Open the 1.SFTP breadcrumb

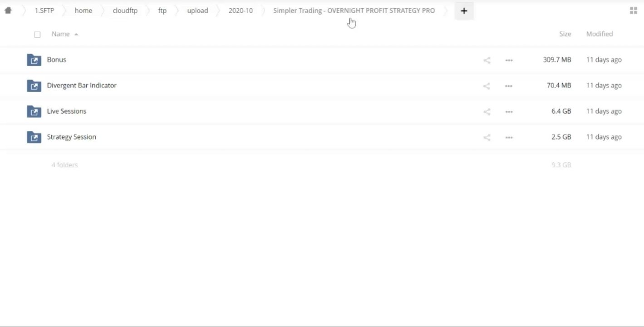tap(44, 10)
